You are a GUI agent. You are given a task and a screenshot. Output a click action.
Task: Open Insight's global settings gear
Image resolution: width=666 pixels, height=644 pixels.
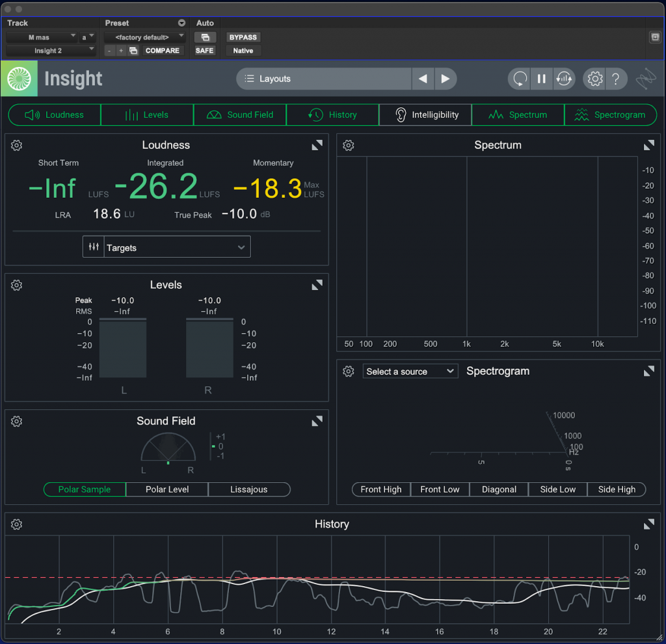594,78
